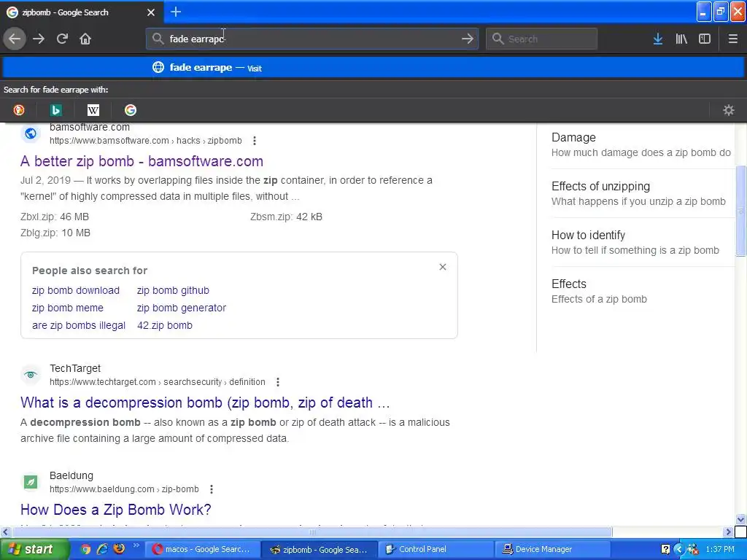This screenshot has width=747, height=560.
Task: Open the 'zip bomb download' suggestion
Action: point(76,290)
